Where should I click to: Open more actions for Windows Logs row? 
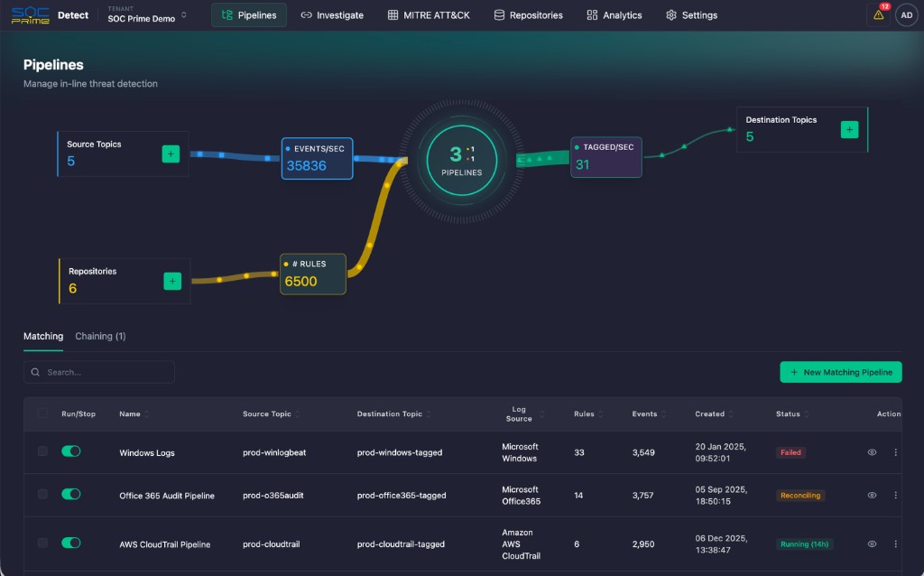[x=895, y=452]
